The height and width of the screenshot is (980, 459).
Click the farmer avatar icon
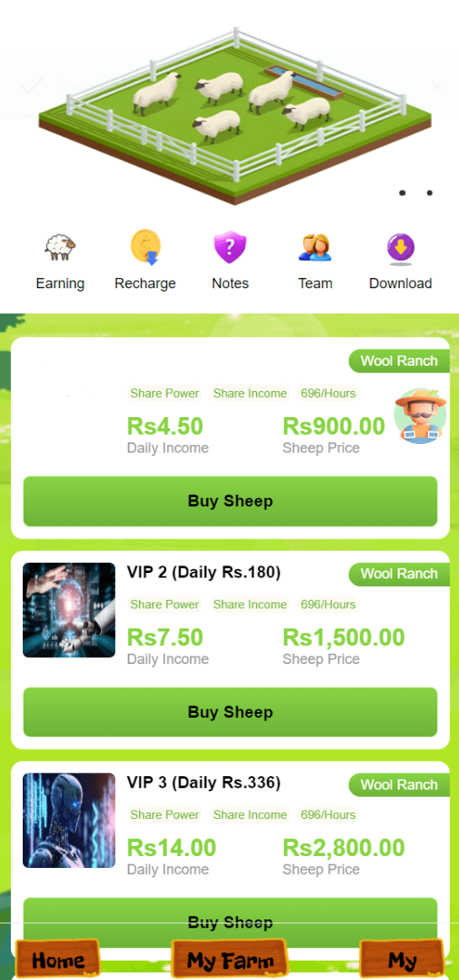coord(420,416)
